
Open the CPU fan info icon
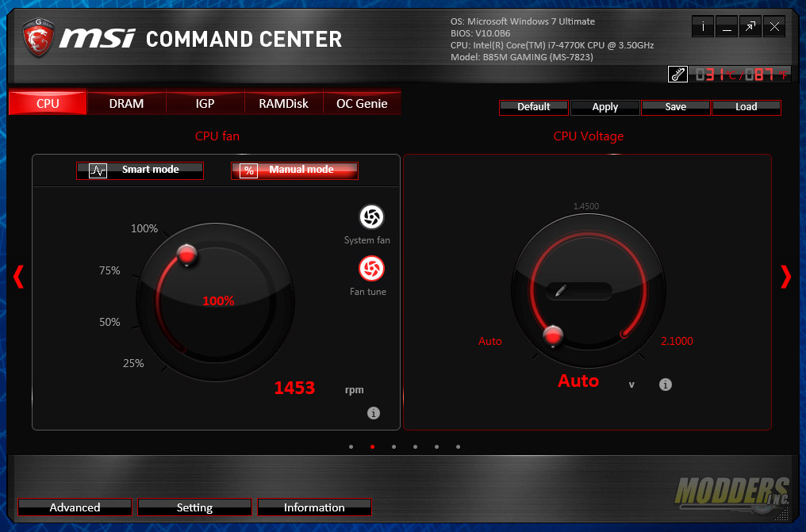click(x=374, y=413)
